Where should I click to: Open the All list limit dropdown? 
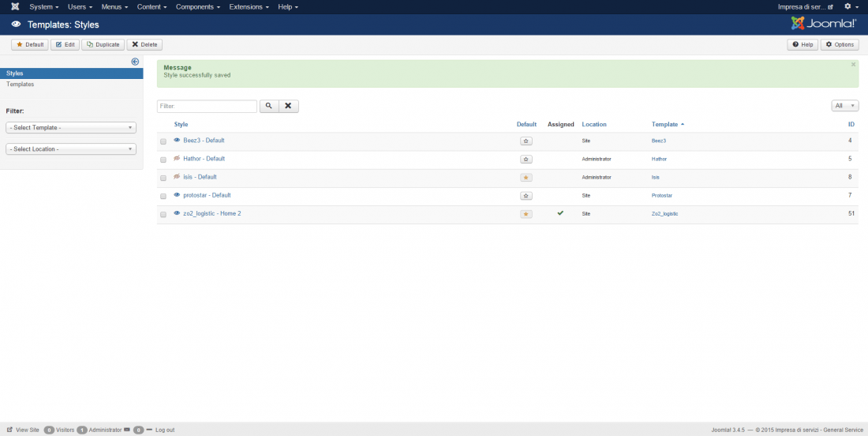coord(845,106)
